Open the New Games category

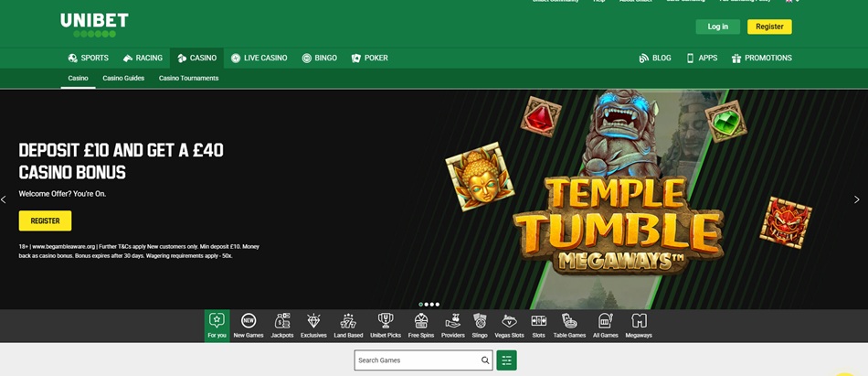coord(249,326)
